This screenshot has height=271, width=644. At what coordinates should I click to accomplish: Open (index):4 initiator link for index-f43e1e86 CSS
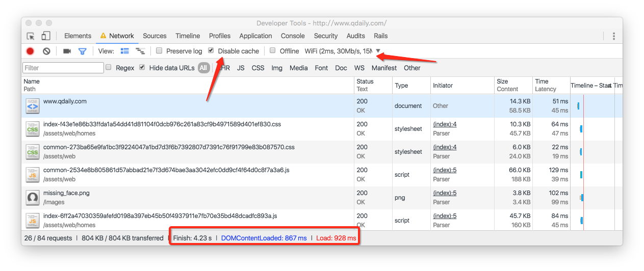click(x=445, y=124)
